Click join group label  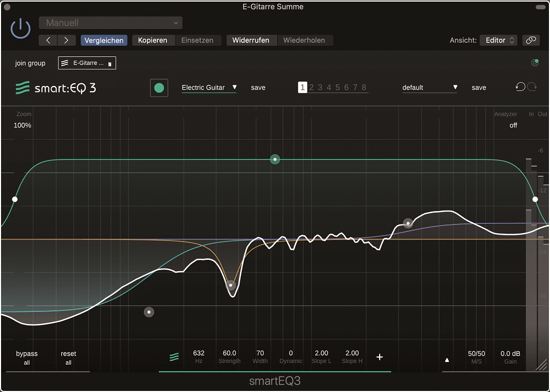click(x=30, y=63)
